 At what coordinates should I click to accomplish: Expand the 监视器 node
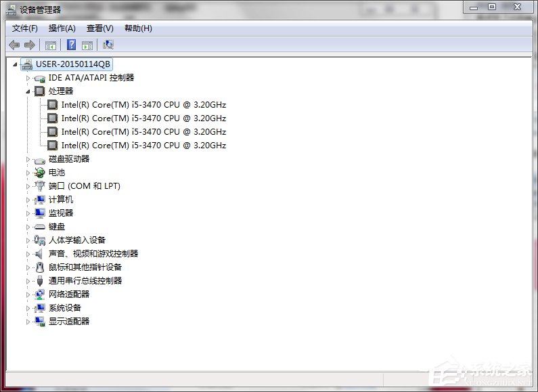(28, 213)
